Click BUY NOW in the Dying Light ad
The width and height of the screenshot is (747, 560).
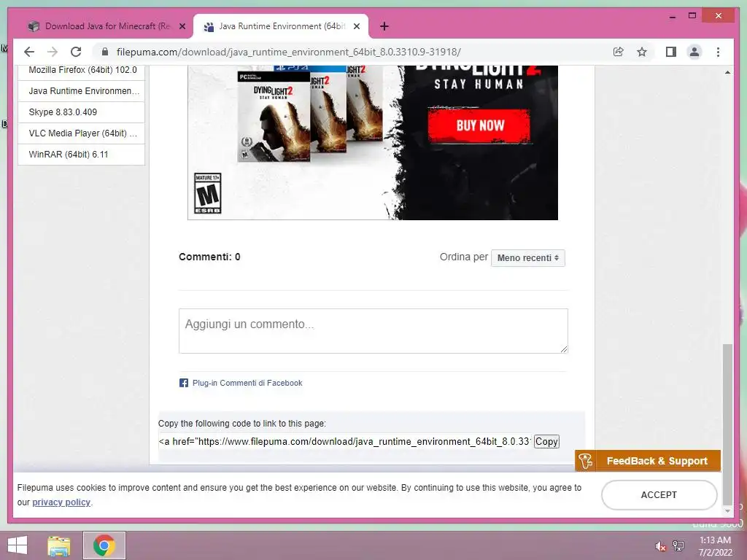pyautogui.click(x=479, y=125)
